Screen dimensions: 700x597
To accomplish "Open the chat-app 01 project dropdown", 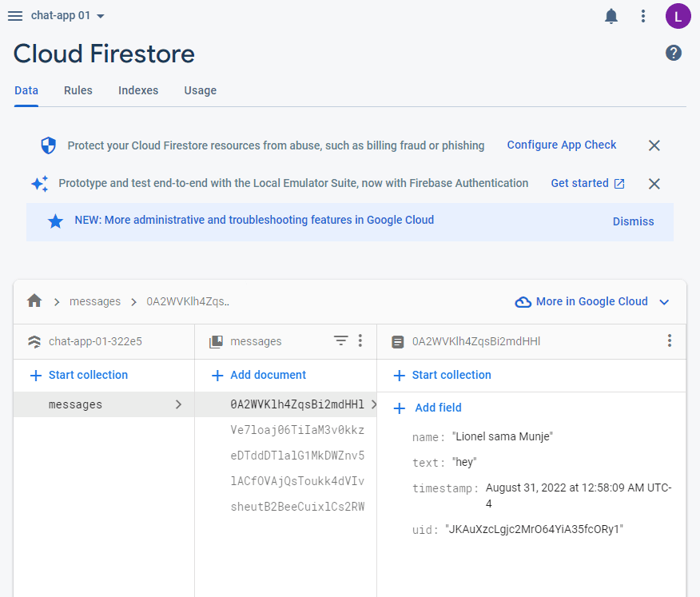I will (x=68, y=16).
